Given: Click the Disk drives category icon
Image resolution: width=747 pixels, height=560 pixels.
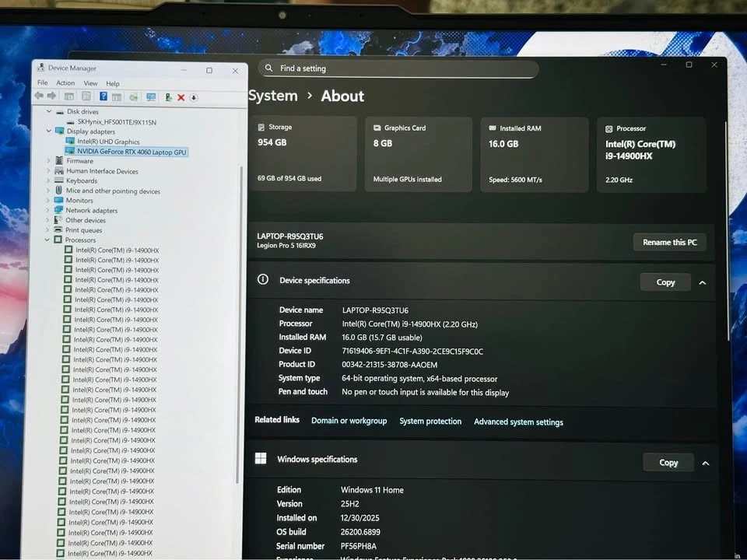Looking at the screenshot, I should click(60, 111).
